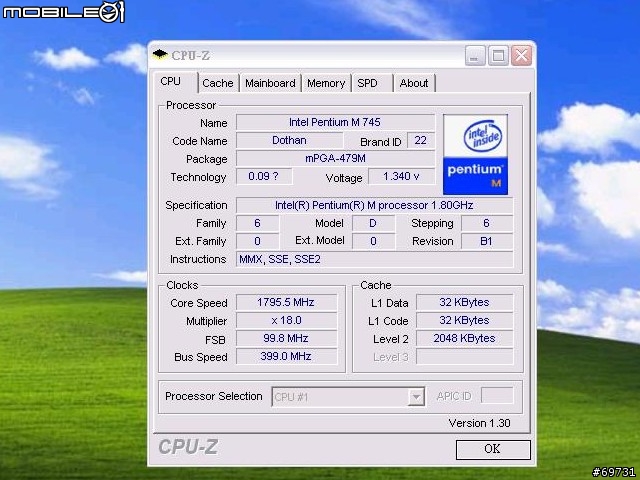Image resolution: width=640 pixels, height=480 pixels.
Task: Select the Memory tab
Action: (326, 83)
